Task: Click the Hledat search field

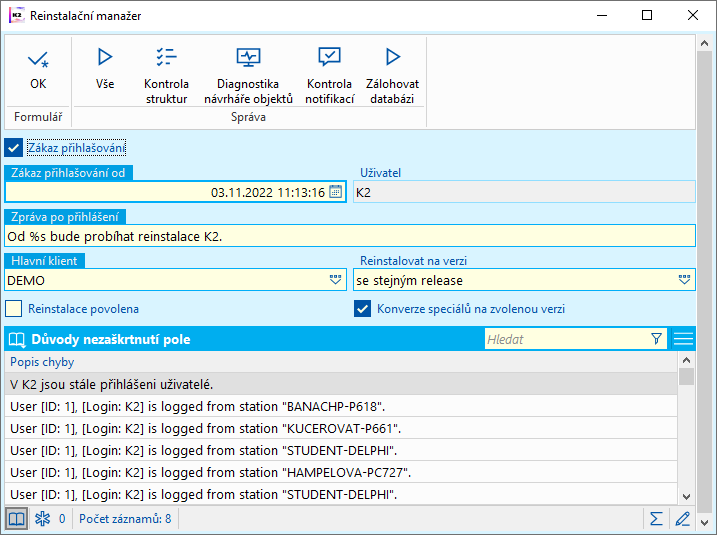Action: (x=565, y=339)
